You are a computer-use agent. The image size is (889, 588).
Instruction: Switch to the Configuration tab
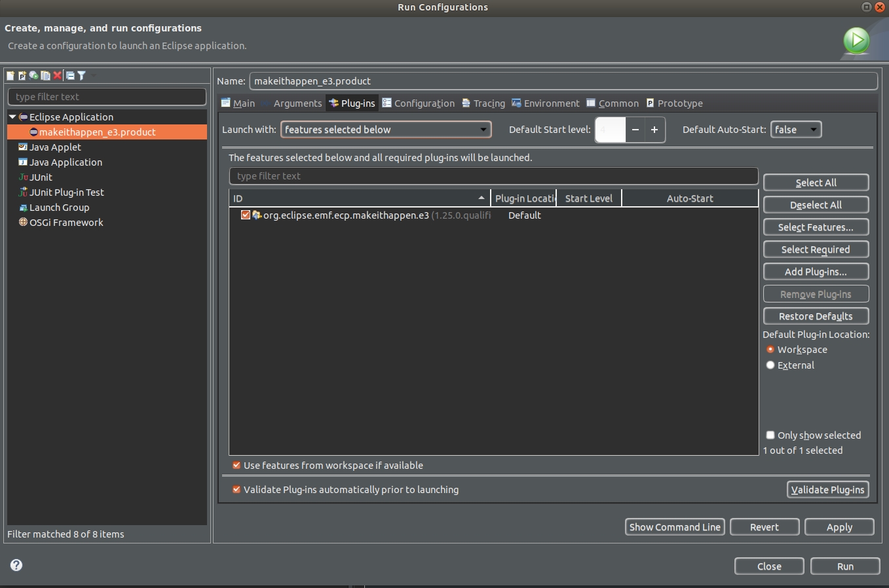click(x=418, y=103)
